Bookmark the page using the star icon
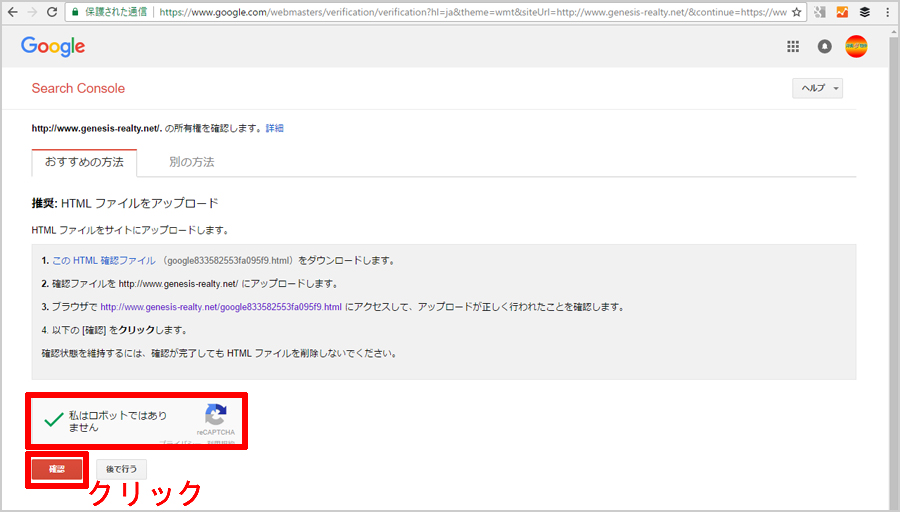 (796, 13)
